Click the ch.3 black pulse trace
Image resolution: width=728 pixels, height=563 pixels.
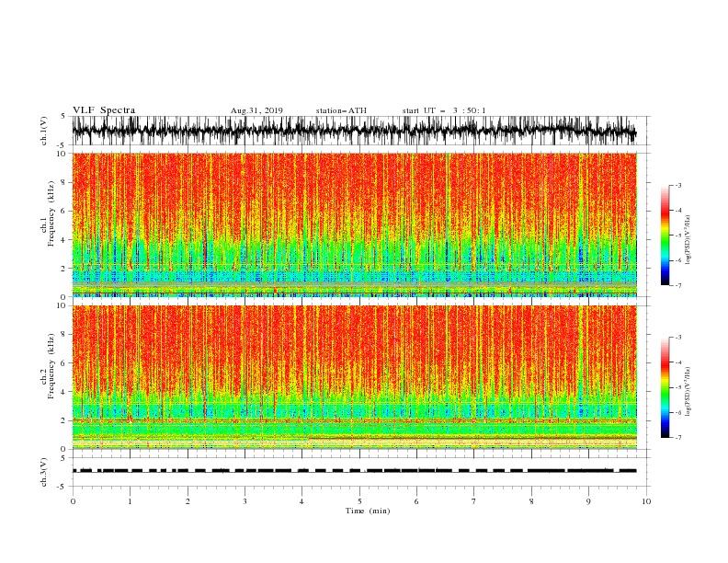point(354,471)
